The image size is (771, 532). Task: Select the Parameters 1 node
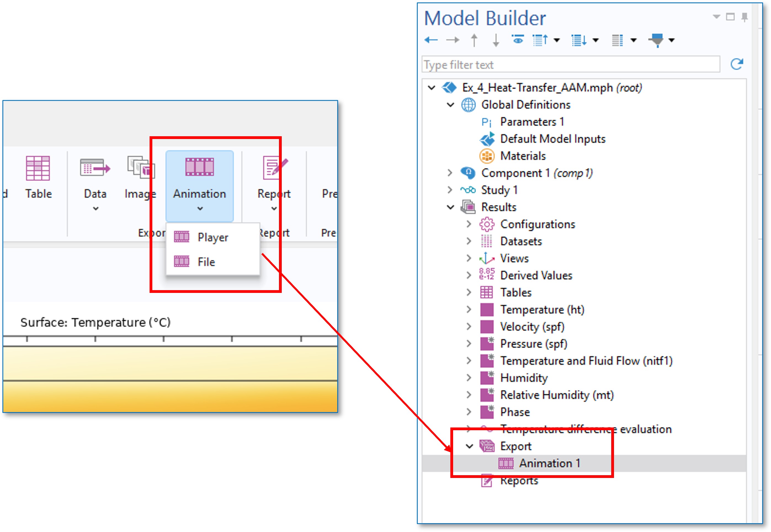click(x=531, y=122)
